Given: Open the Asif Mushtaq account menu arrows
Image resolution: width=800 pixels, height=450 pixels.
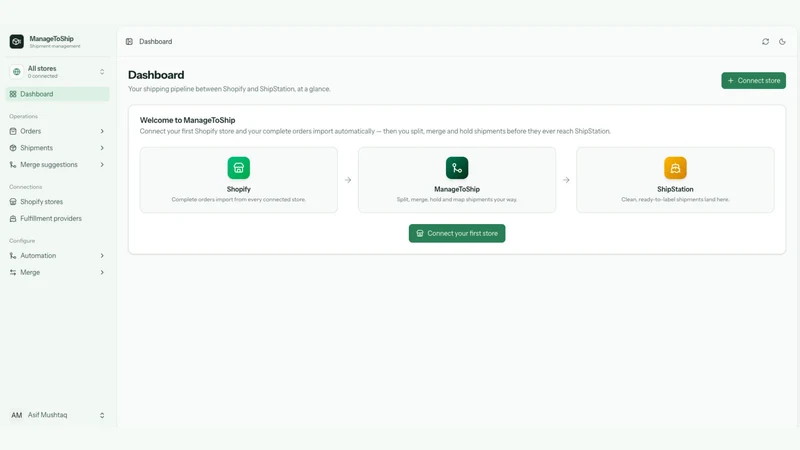Looking at the screenshot, I should click(102, 415).
